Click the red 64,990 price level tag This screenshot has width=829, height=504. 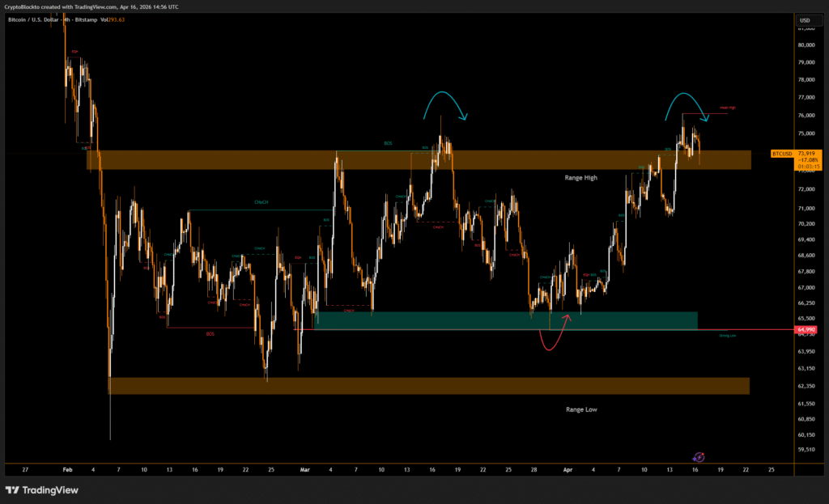point(806,329)
